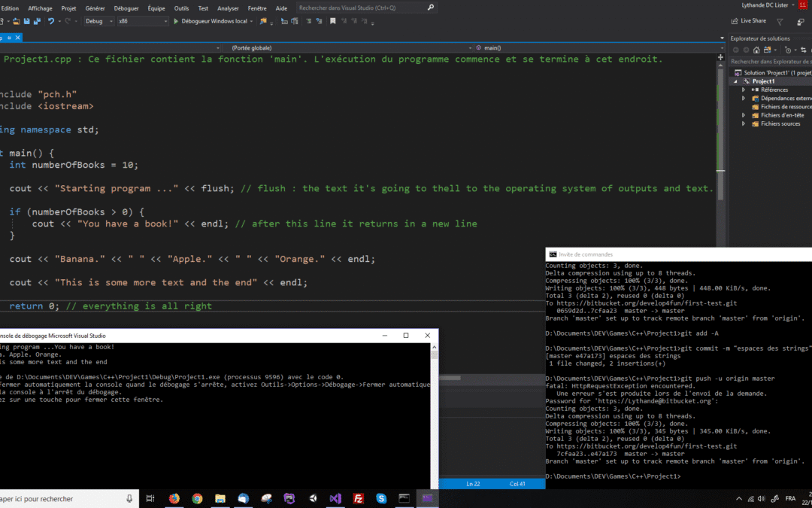Open the x86 platform dropdown

pyautogui.click(x=141, y=21)
